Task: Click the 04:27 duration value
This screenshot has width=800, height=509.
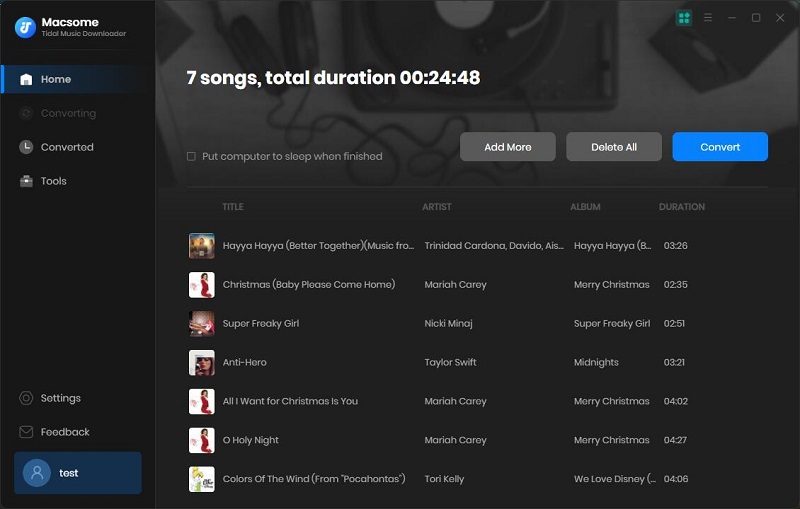Action: pos(675,440)
